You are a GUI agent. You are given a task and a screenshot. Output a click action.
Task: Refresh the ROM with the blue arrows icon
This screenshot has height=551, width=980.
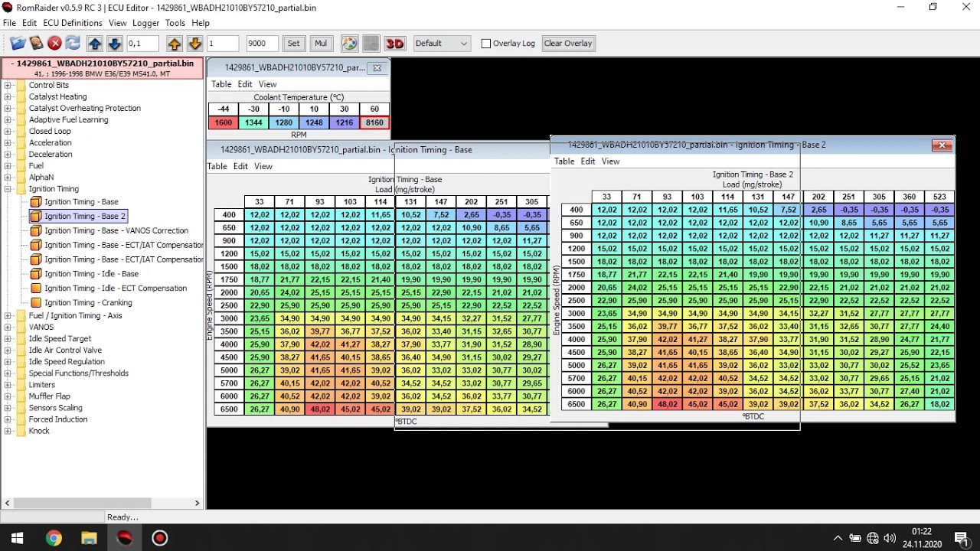[x=73, y=44]
